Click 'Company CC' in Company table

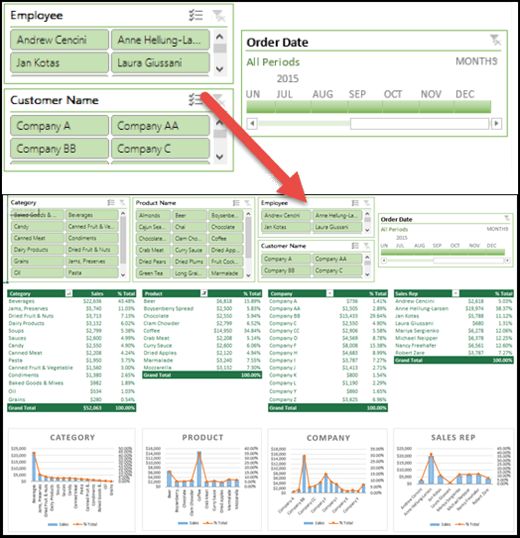coord(284,331)
